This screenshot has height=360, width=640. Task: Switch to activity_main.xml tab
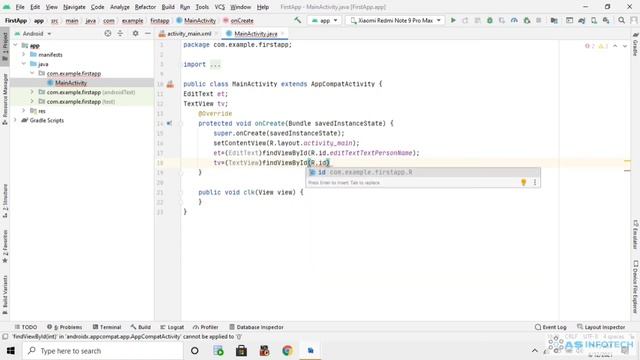(189, 34)
